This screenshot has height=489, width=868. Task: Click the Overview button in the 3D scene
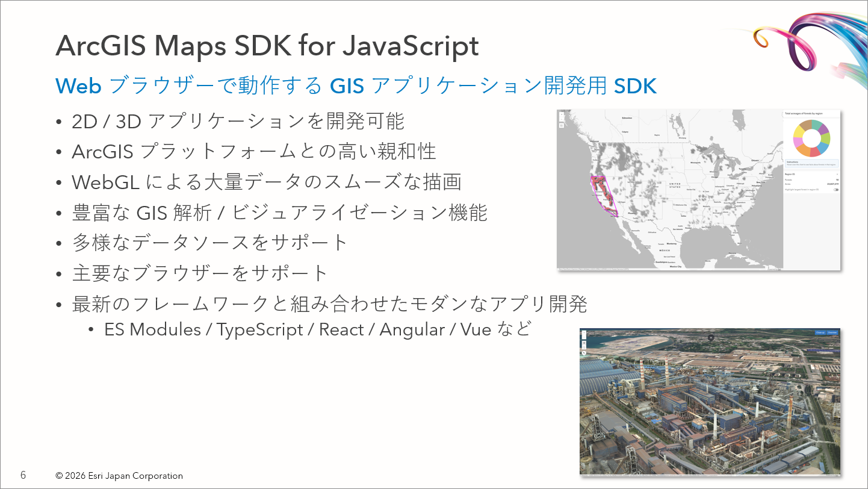[832, 332]
